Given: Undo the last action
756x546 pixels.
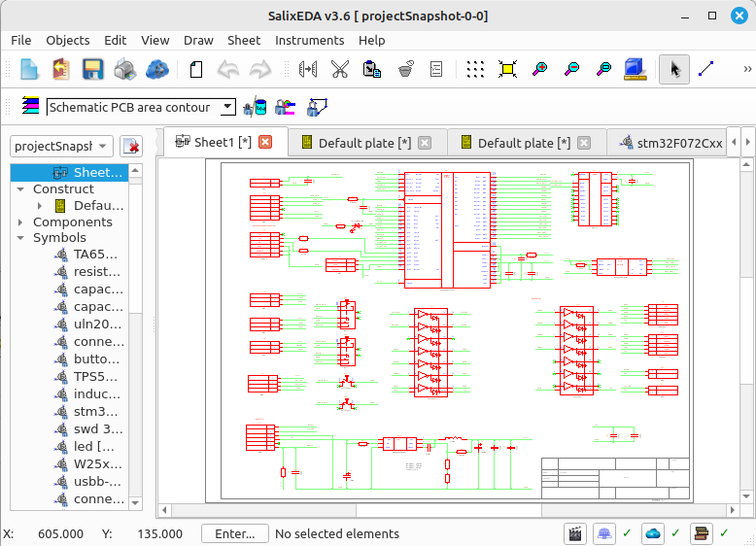Looking at the screenshot, I should click(x=228, y=69).
